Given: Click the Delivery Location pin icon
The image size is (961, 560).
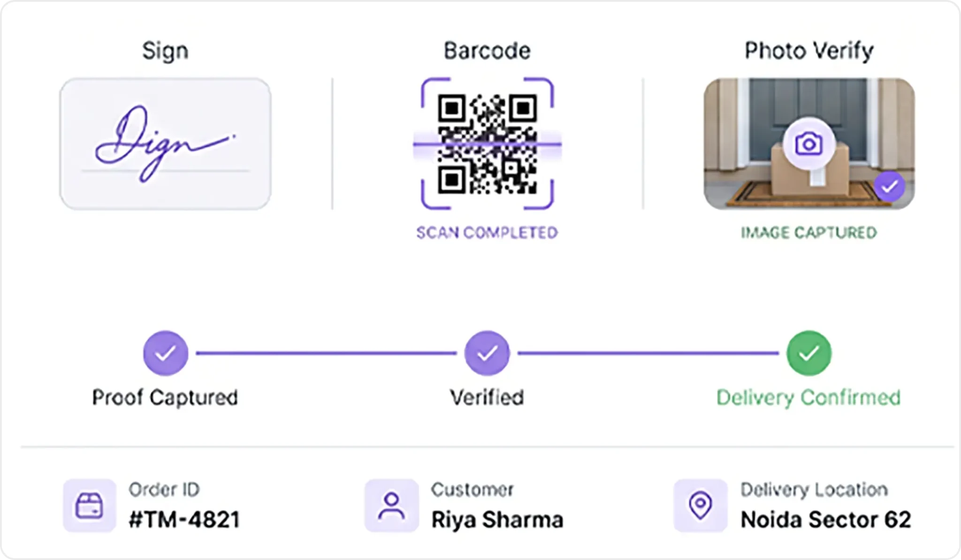Looking at the screenshot, I should 700,506.
